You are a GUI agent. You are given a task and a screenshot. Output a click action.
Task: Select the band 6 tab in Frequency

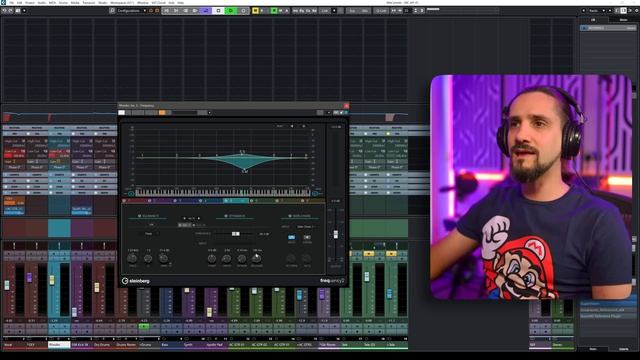coord(262,201)
